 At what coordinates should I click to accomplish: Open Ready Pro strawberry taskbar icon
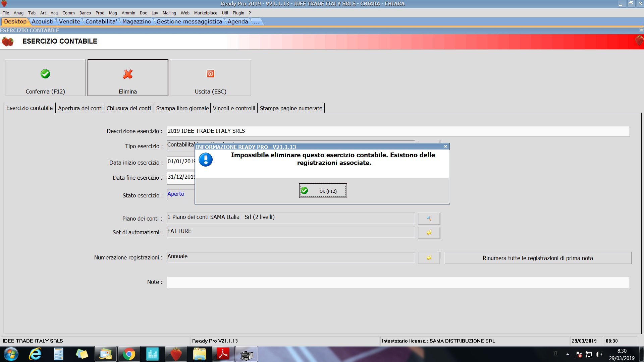[176, 354]
